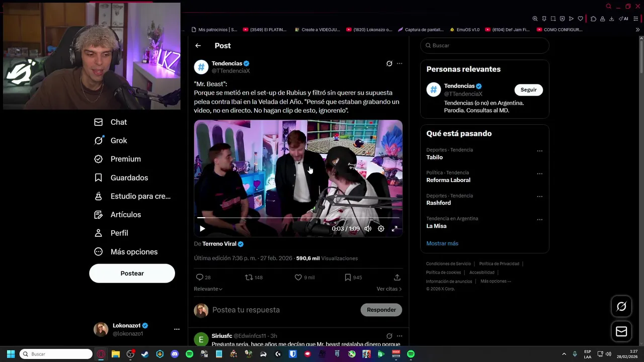Open three-dot menu on Siriusfc reply
This screenshot has height=362, width=644.
click(399, 336)
